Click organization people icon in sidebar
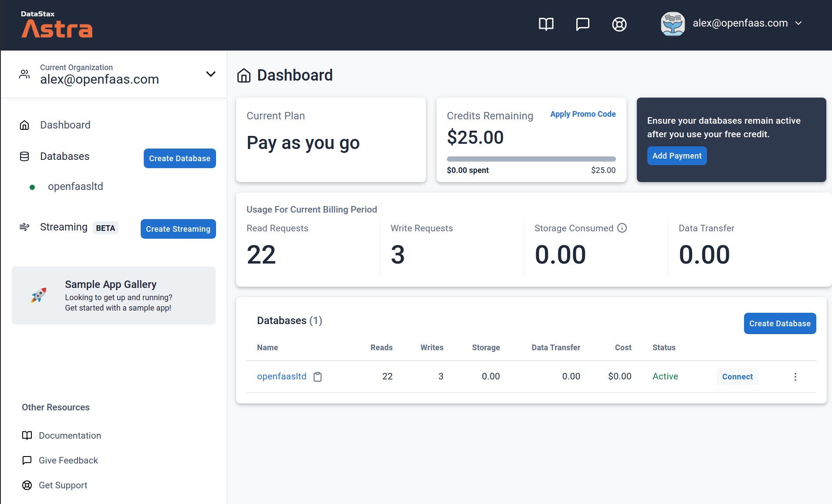 (x=24, y=74)
